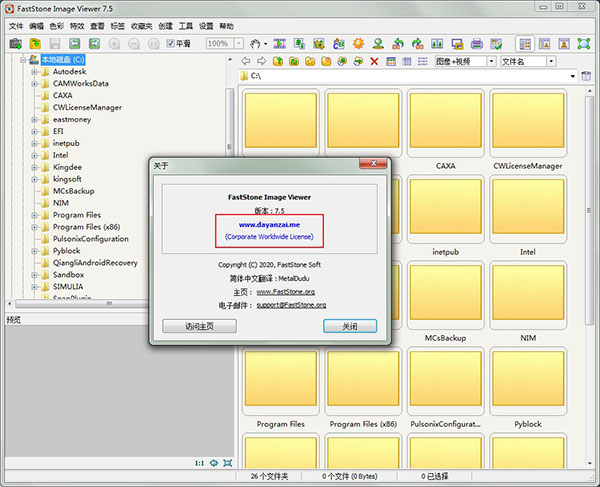
Task: Open the 色彩 menu
Action: point(57,26)
